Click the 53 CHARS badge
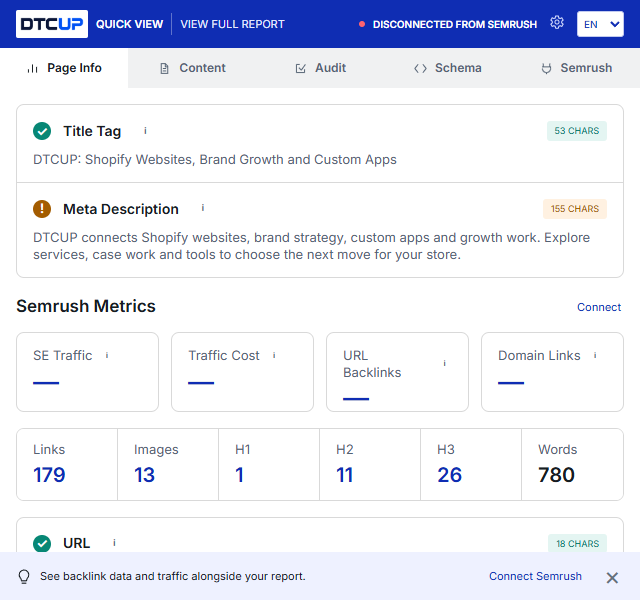Image resolution: width=640 pixels, height=600 pixels. click(x=577, y=131)
